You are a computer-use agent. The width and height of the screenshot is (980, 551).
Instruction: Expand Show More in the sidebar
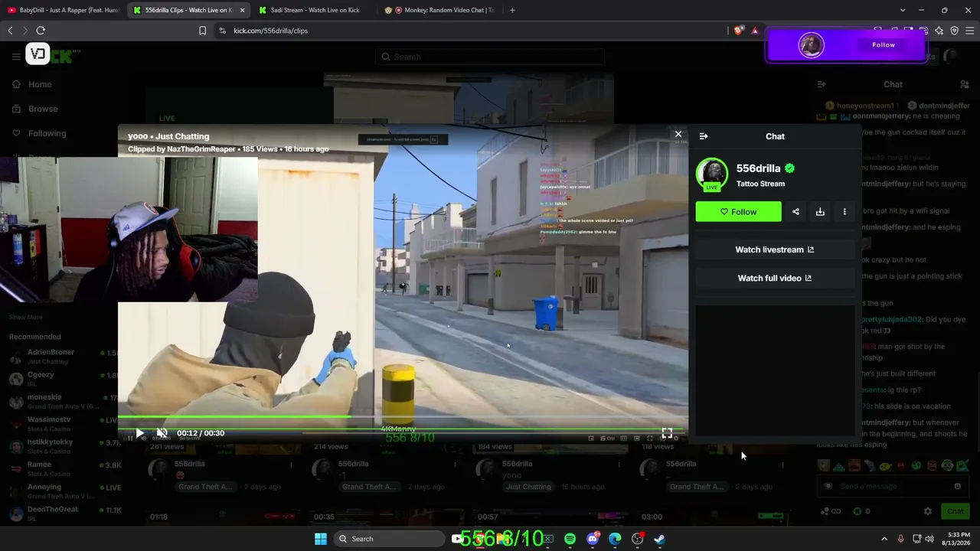(26, 317)
